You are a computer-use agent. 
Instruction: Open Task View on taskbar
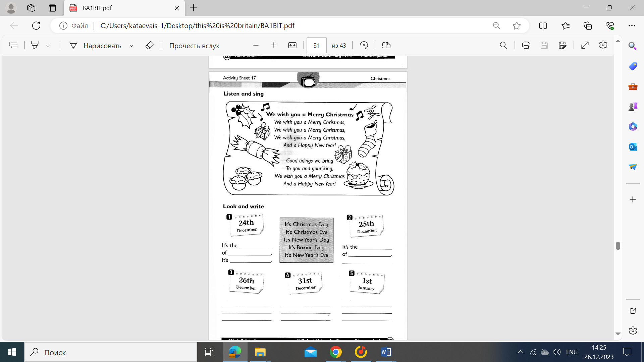[209, 352]
